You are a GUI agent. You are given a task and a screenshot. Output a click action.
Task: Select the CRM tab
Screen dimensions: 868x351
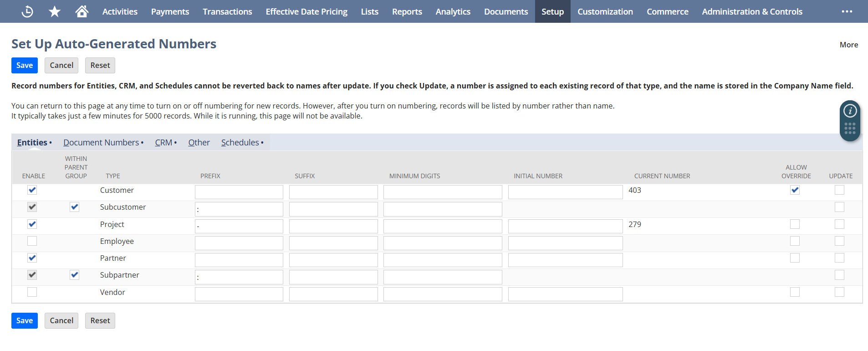[x=163, y=143]
